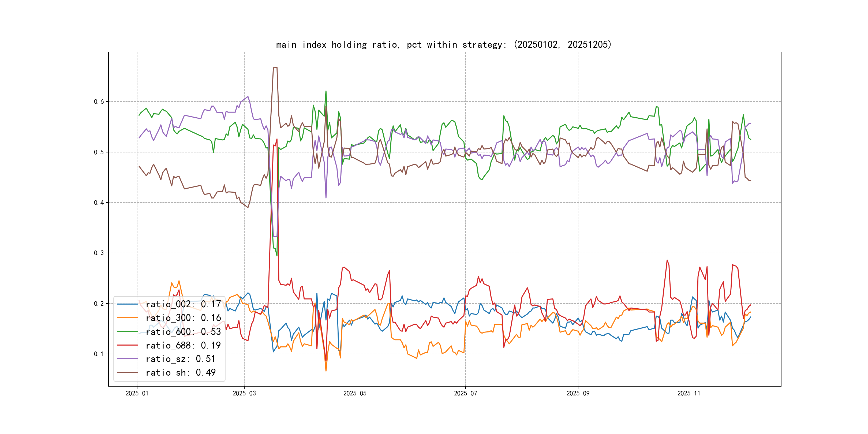Click the 2025-11 x-axis tick label
Viewport: 868px width, 434px height.
pyautogui.click(x=689, y=393)
